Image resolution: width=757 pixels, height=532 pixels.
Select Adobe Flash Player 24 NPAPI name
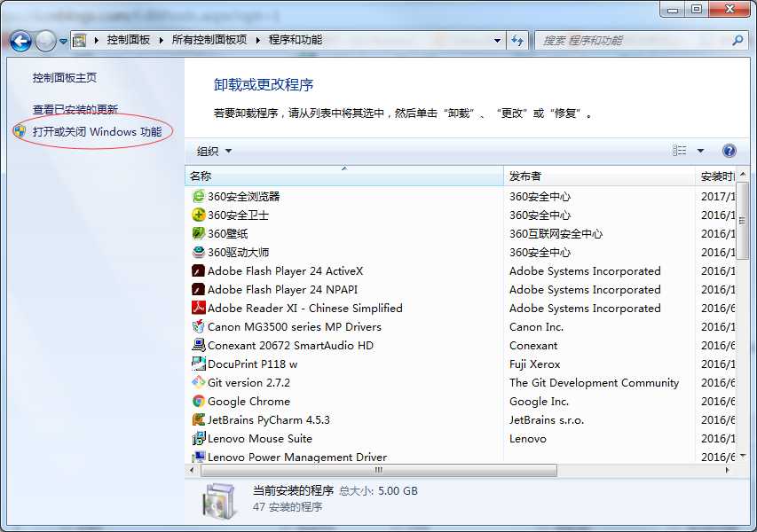coord(283,289)
